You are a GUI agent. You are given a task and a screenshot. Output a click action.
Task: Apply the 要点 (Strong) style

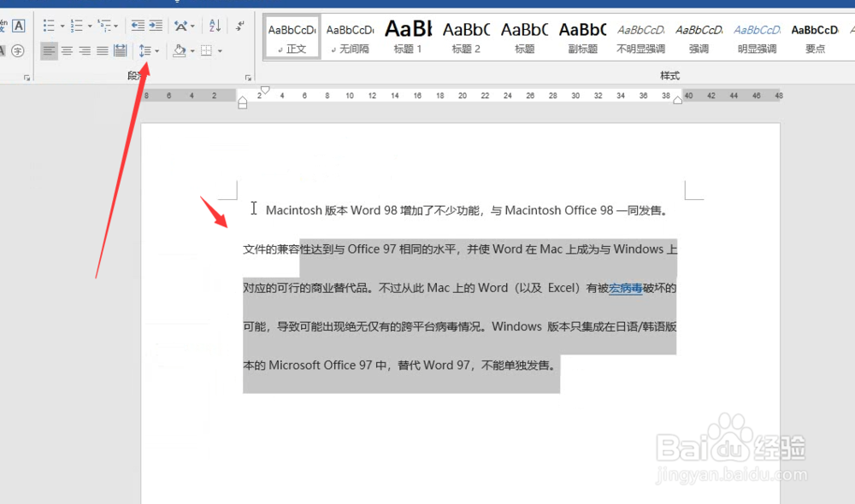click(815, 37)
